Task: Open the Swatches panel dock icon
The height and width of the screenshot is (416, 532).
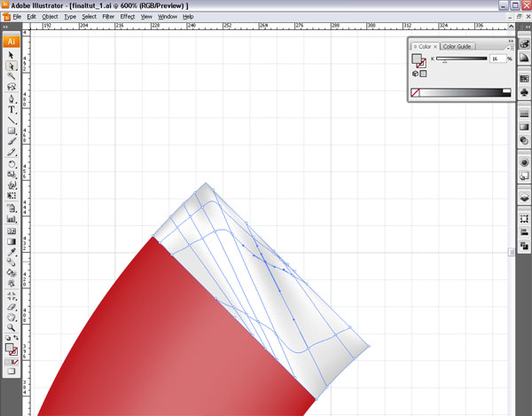Action: tap(524, 79)
